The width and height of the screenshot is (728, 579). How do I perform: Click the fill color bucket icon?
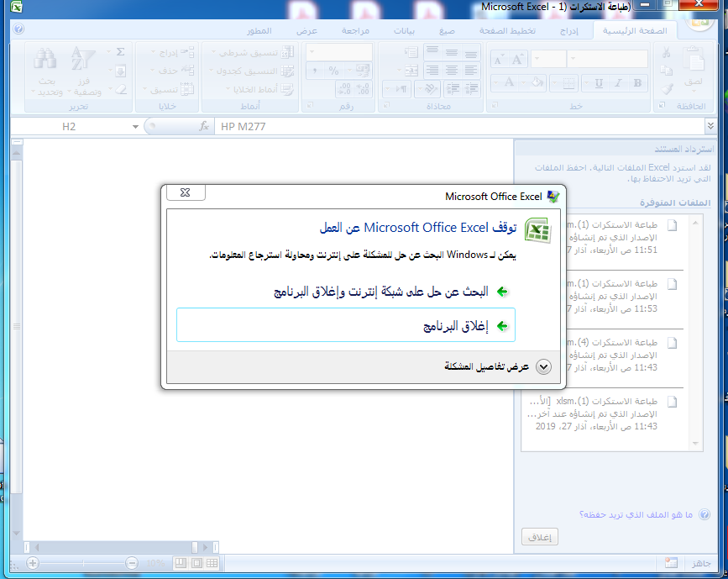(x=537, y=83)
